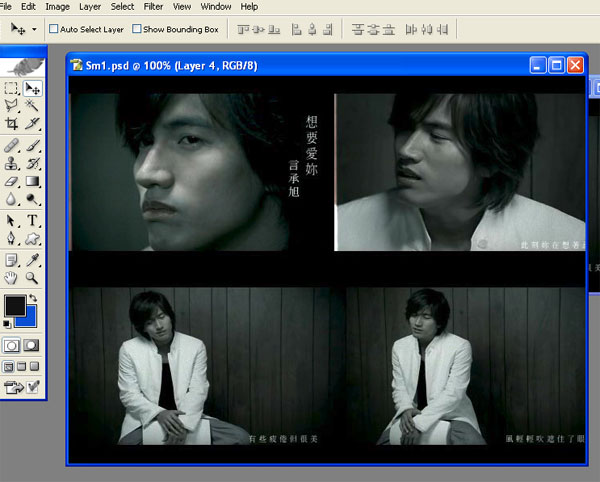Click Align Top Edges button

(243, 29)
